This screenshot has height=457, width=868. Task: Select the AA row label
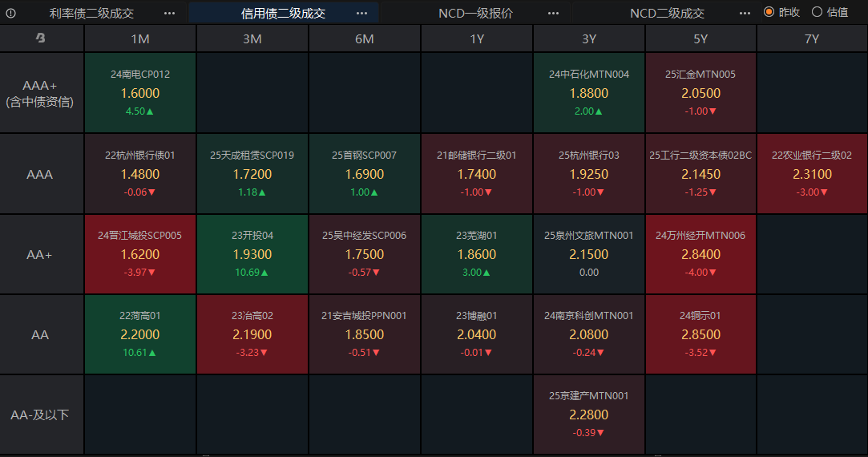[x=42, y=334]
